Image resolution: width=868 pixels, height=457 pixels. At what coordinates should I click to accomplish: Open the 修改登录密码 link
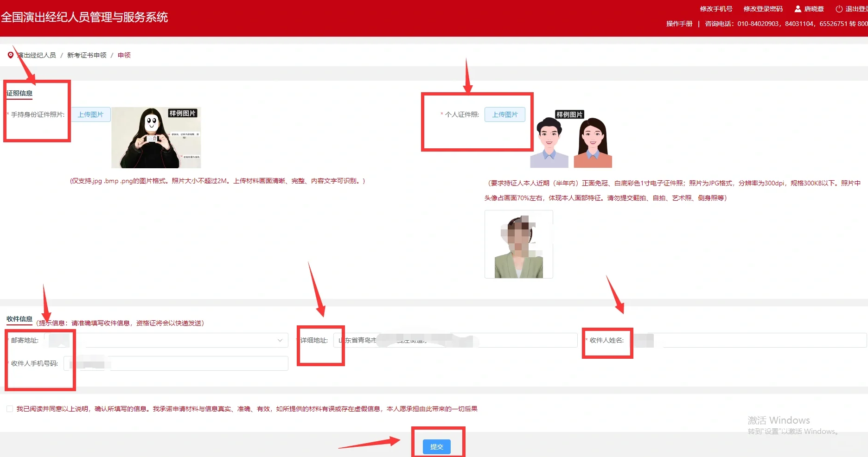tap(763, 9)
